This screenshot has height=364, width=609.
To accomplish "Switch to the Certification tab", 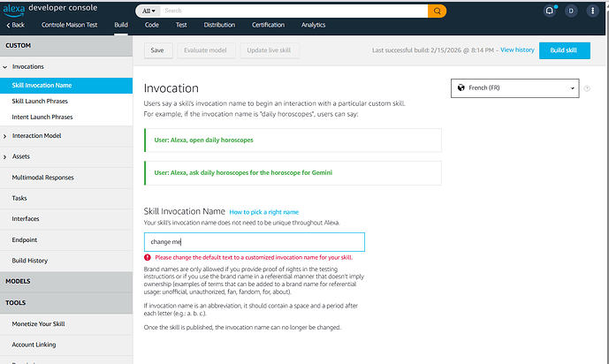I will point(268,25).
